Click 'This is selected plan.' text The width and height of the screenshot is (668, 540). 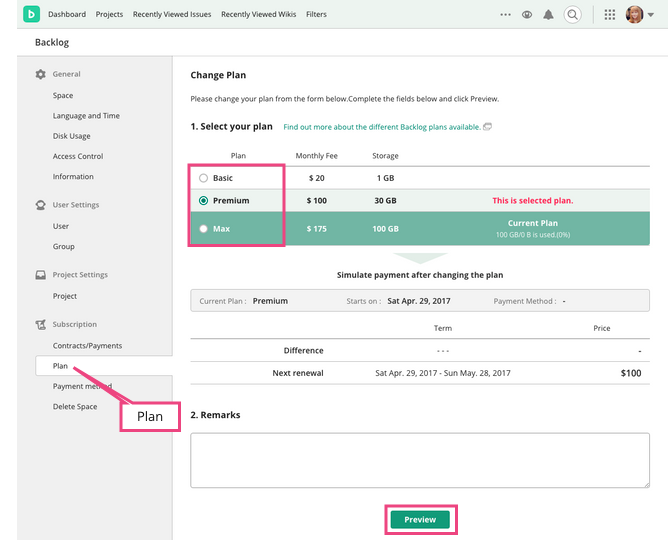point(533,201)
